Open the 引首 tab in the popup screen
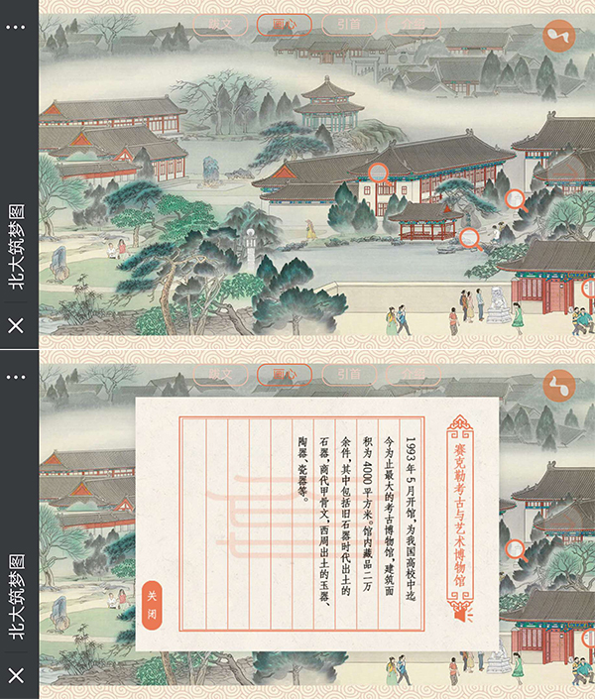Viewport: 595px width, 700px height. 349,375
